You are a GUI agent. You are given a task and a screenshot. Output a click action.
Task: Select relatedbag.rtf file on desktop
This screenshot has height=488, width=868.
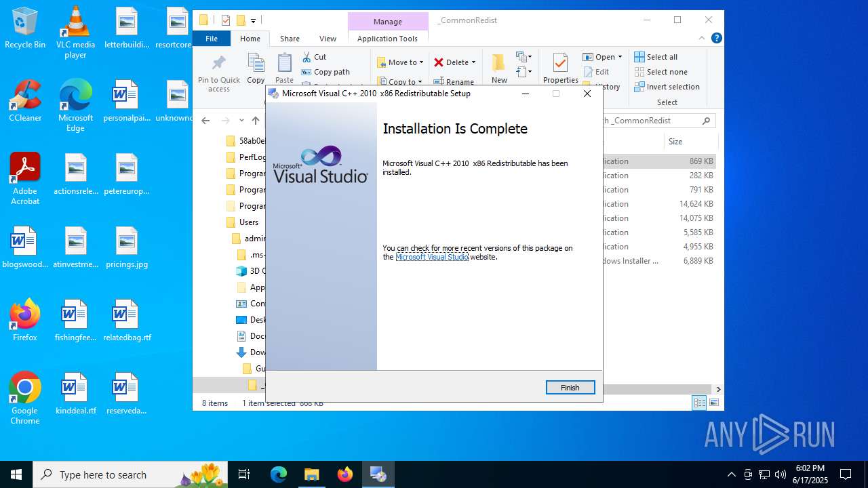pos(127,321)
